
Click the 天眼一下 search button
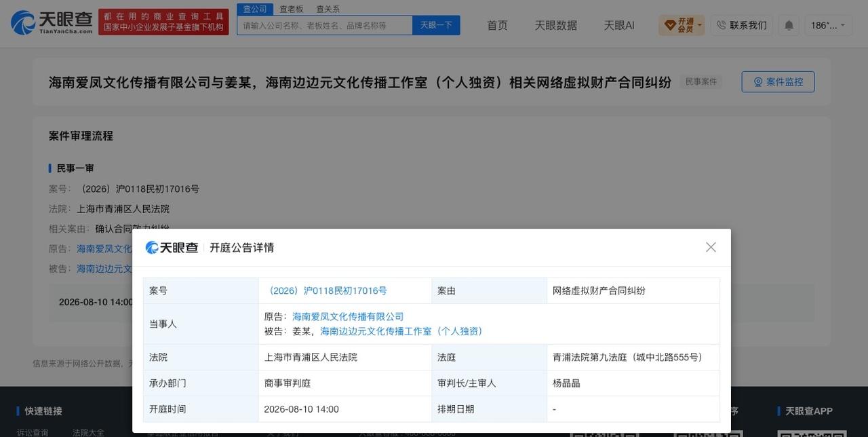[x=436, y=25]
